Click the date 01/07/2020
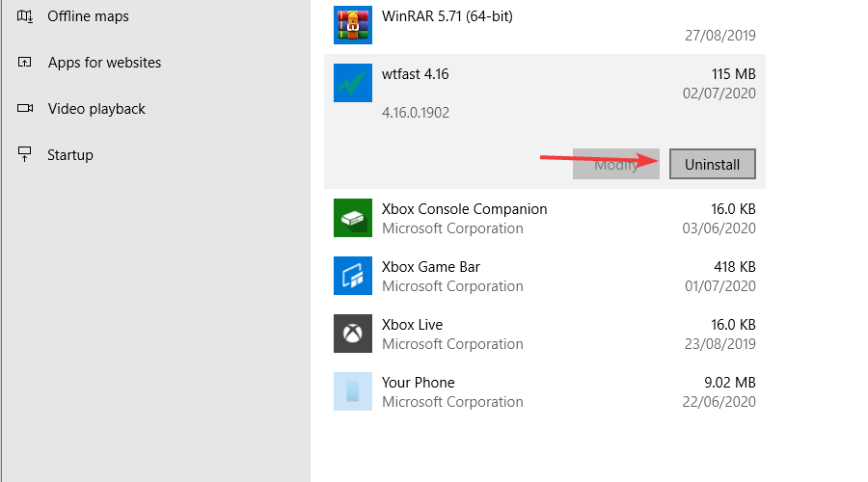 720,286
